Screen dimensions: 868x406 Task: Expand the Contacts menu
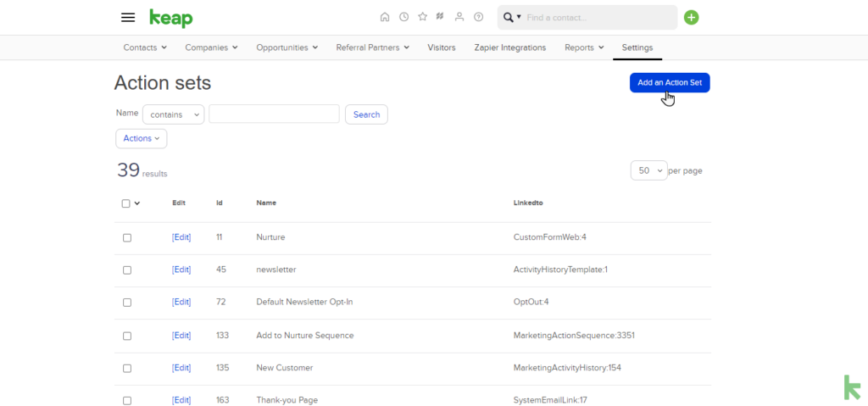[145, 47]
